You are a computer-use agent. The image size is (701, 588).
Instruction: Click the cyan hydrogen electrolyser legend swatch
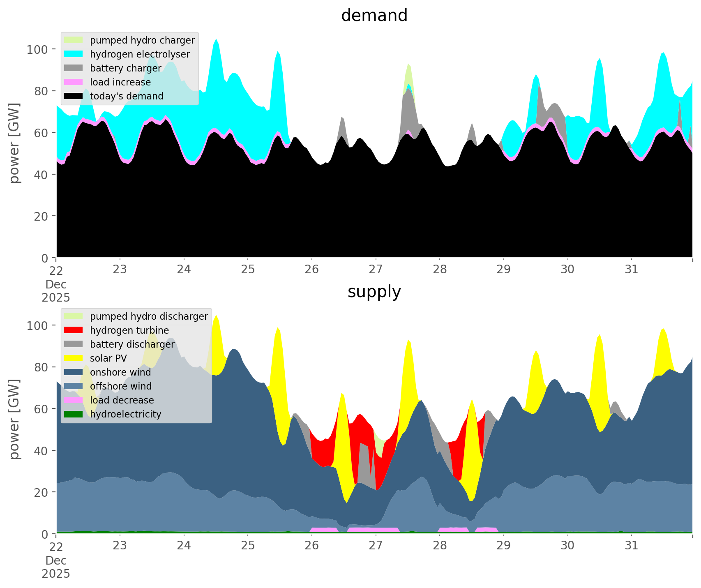coord(74,54)
